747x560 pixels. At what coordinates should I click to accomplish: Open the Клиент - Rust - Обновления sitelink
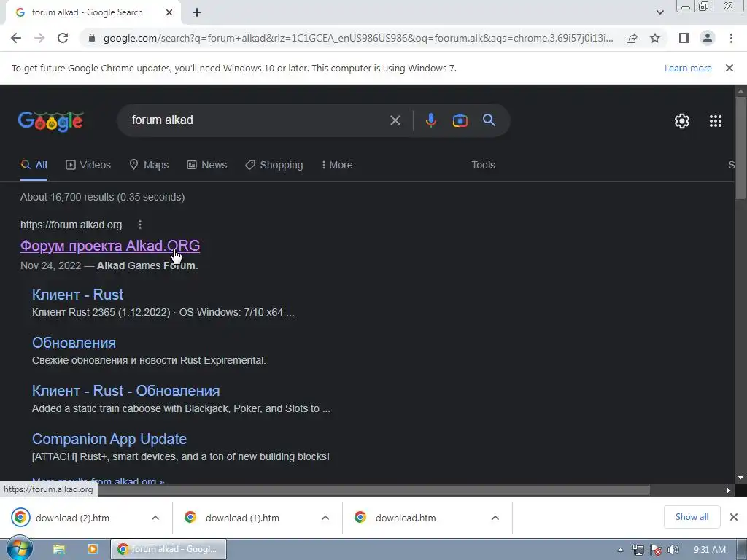coord(125,391)
